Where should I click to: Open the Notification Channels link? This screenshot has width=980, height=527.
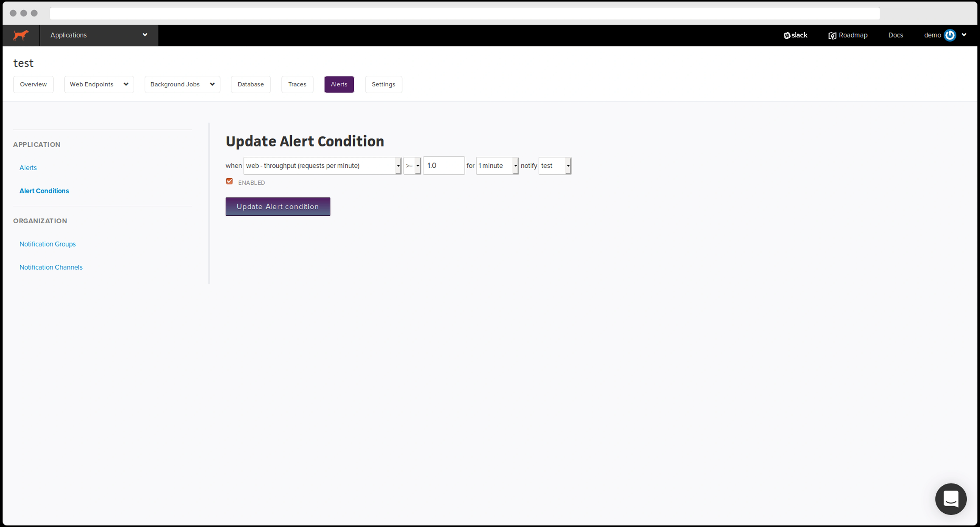click(x=51, y=267)
